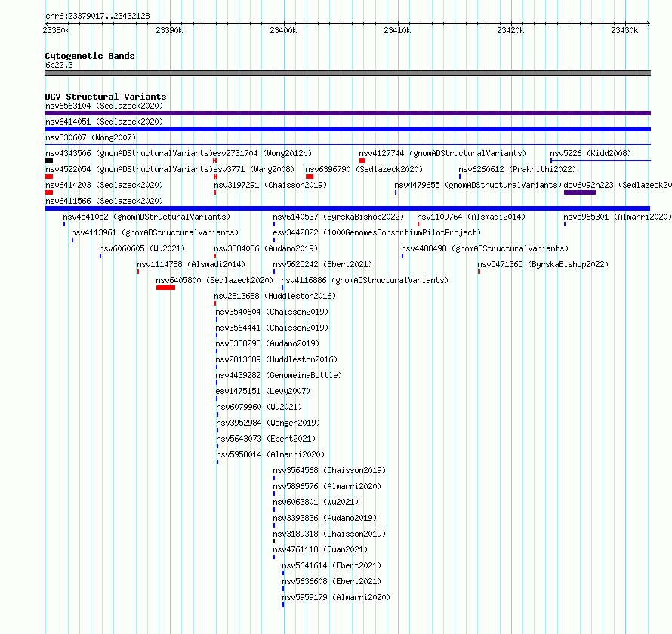Click nsv1109764 (Alsmadi2014) label
The width and height of the screenshot is (672, 634).
[x=471, y=217]
